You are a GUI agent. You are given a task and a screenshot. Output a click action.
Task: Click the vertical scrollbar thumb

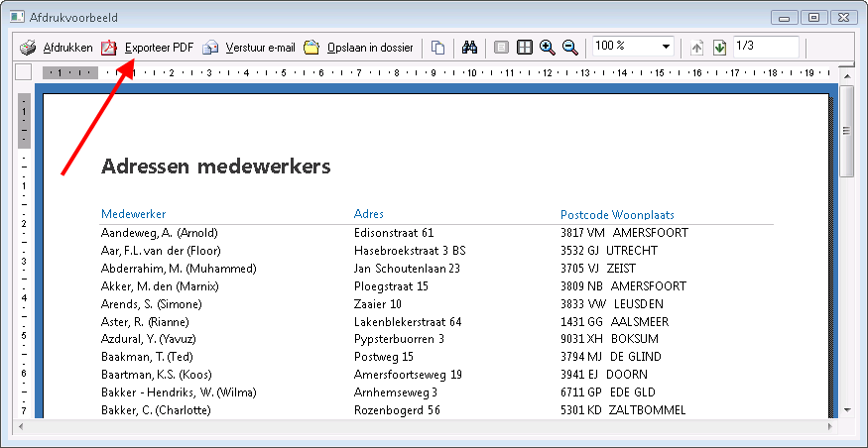pos(847,131)
